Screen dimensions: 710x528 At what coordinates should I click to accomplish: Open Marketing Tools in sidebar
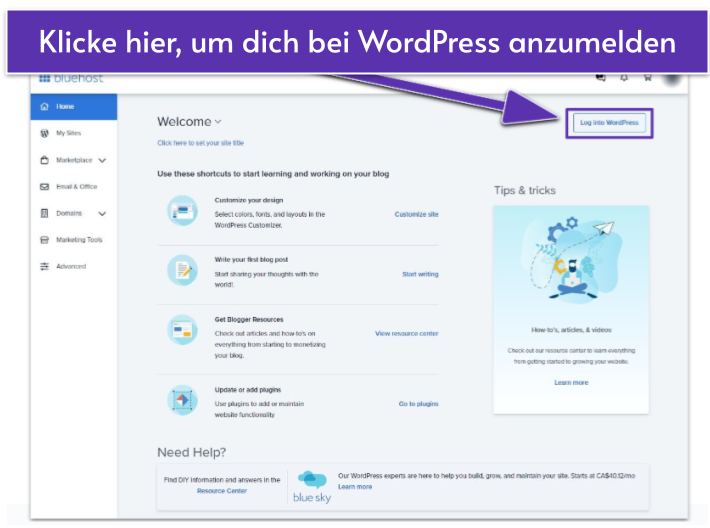coord(79,240)
